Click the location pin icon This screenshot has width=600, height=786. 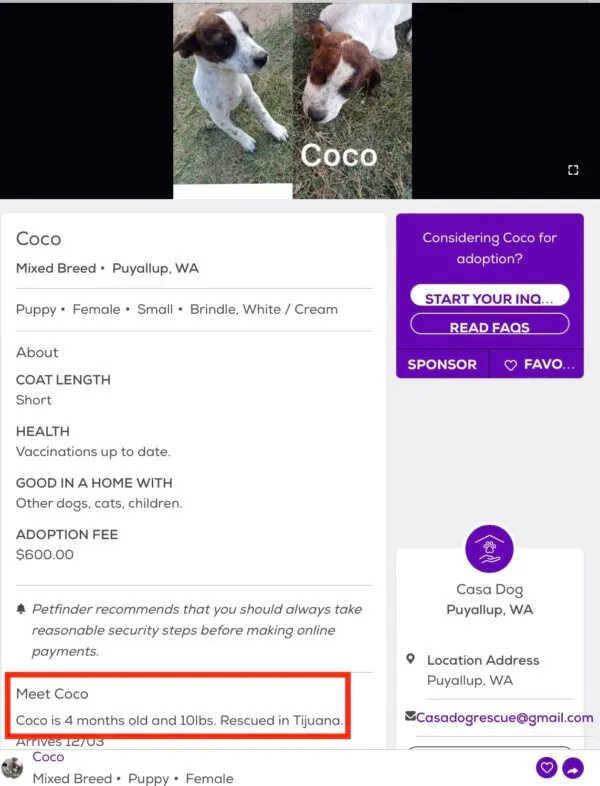(410, 659)
